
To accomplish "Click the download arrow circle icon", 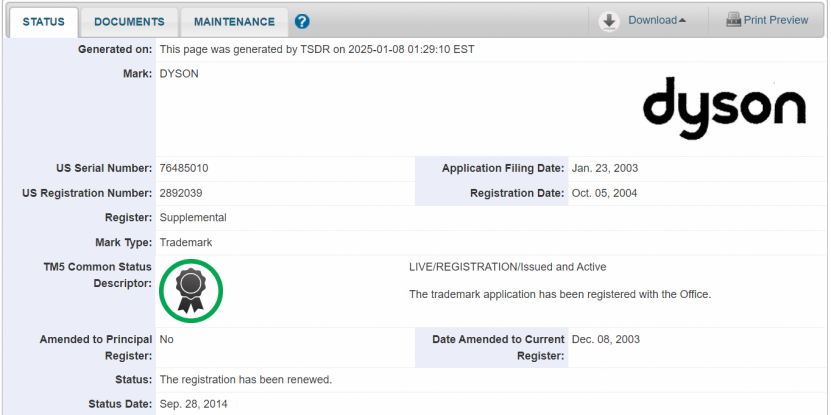I will coord(609,21).
